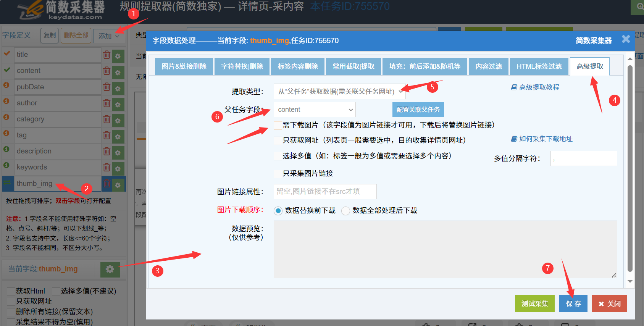Tick the 只获取网址 checkbox in dialog

(x=278, y=140)
